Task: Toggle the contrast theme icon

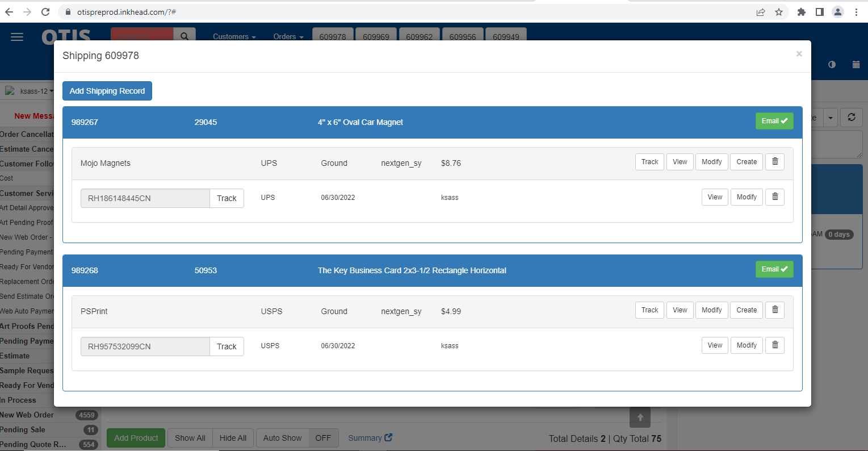Action: [x=832, y=65]
